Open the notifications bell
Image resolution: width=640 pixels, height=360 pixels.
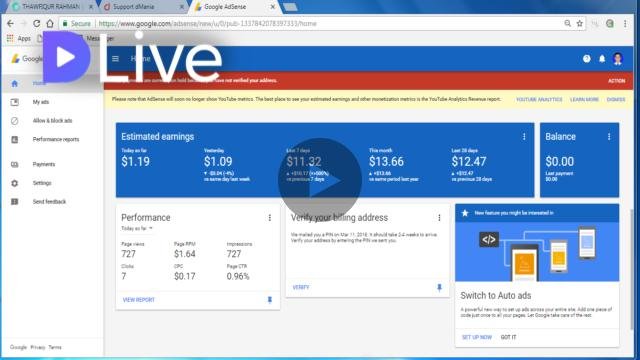pos(602,59)
